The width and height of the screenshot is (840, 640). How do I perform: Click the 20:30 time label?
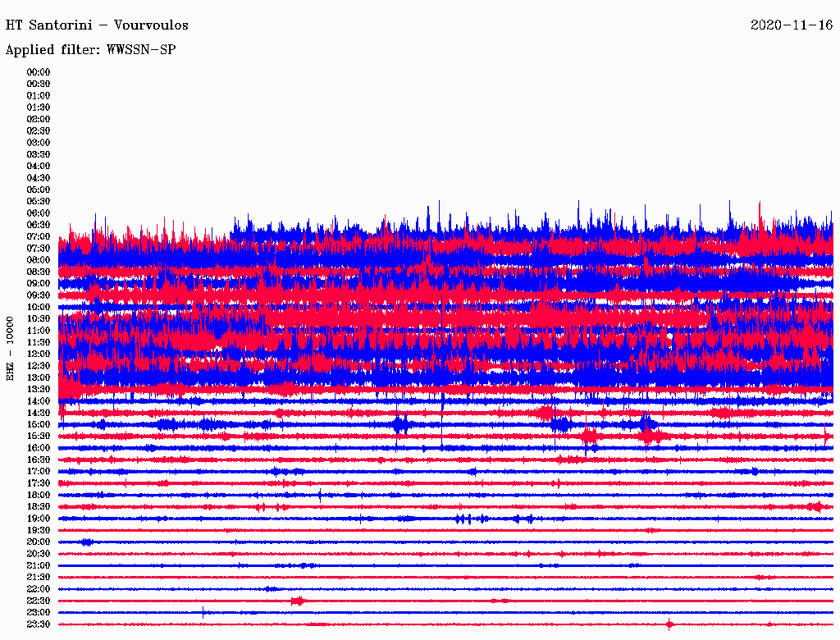pyautogui.click(x=39, y=554)
